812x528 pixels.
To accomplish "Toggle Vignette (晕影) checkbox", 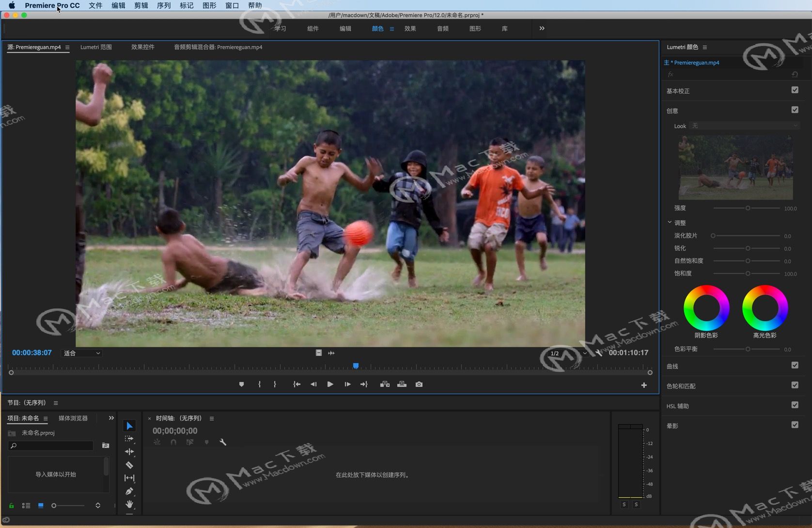I will (x=795, y=425).
